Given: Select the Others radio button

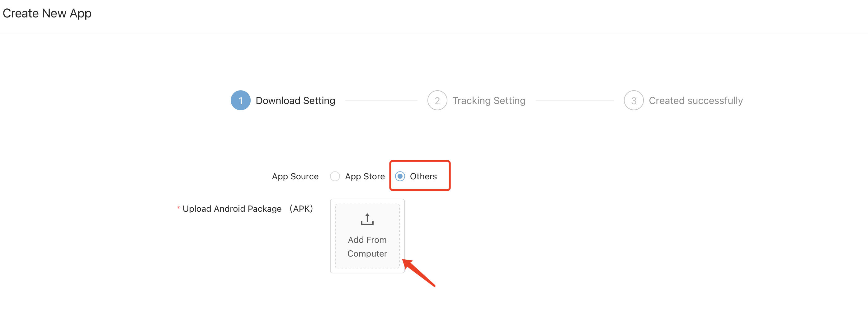Looking at the screenshot, I should (x=400, y=176).
